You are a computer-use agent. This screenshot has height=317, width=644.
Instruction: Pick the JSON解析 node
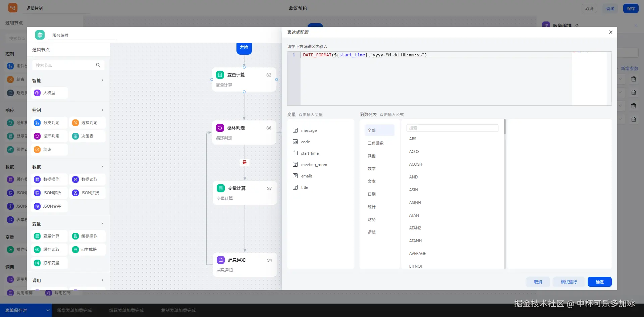point(49,193)
